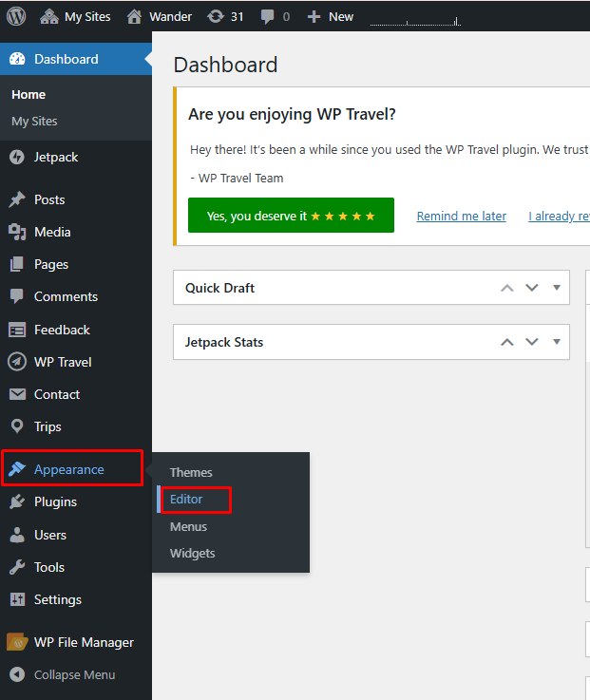Image resolution: width=590 pixels, height=700 pixels.
Task: Click the Jetpack lightning icon
Action: pos(17,157)
